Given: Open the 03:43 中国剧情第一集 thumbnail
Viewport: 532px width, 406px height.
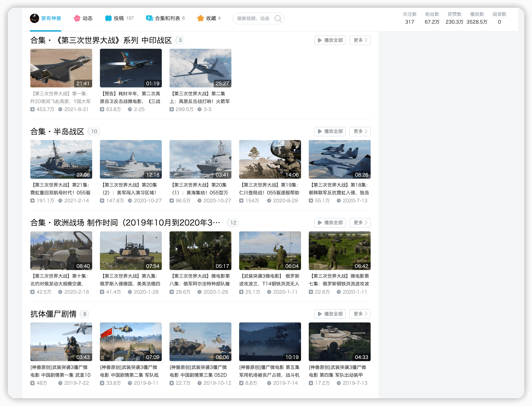Looking at the screenshot, I should tap(61, 342).
